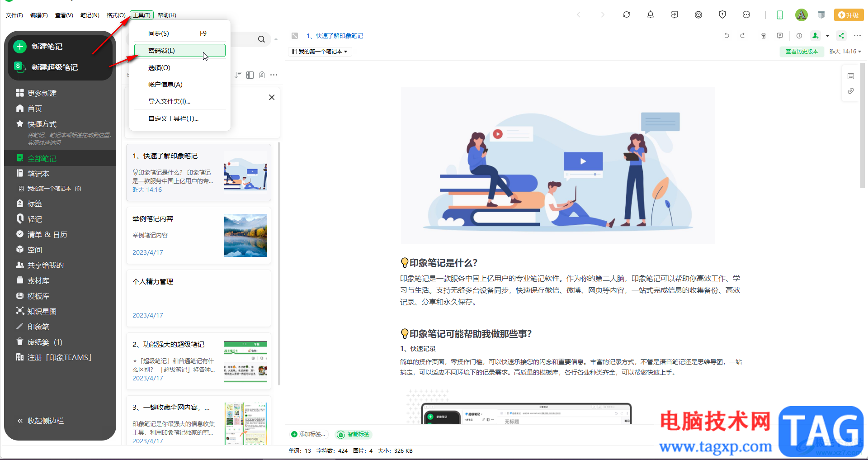
Task: Change note list sort order
Action: tap(238, 75)
